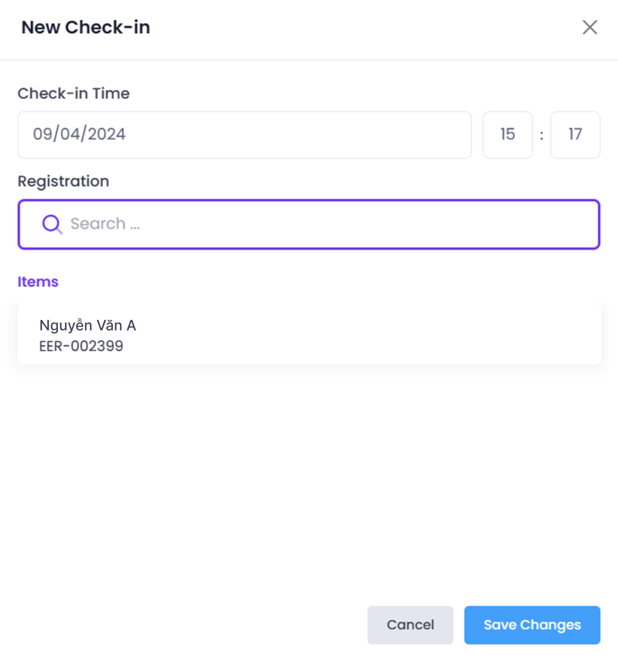
Task: Click the Check-in Time label
Action: tap(74, 93)
